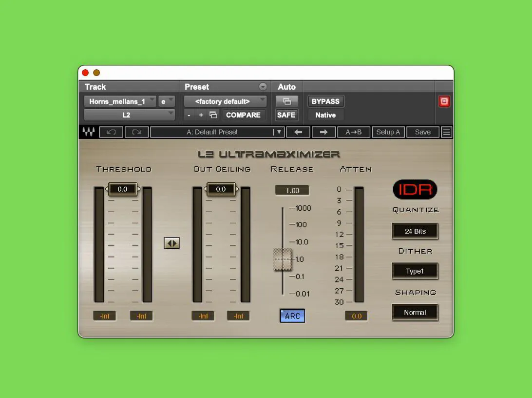Click the Horns_mellans_1 track selector

tap(119, 101)
